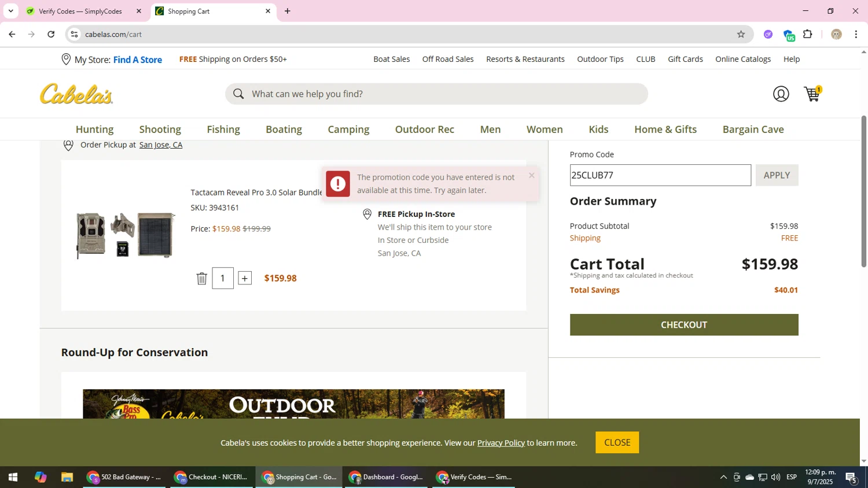Open Gift Cards link
The image size is (868, 488).
[685, 59]
